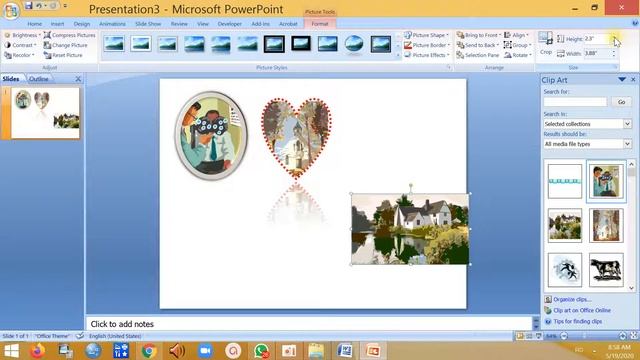This screenshot has width=640, height=360.
Task: Open Align options menu
Action: [x=516, y=36]
